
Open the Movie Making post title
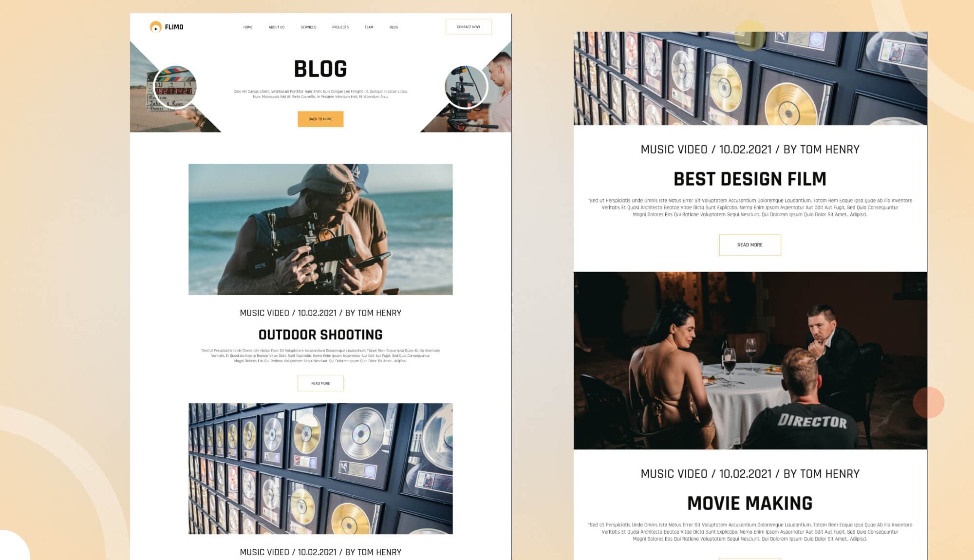tap(749, 504)
